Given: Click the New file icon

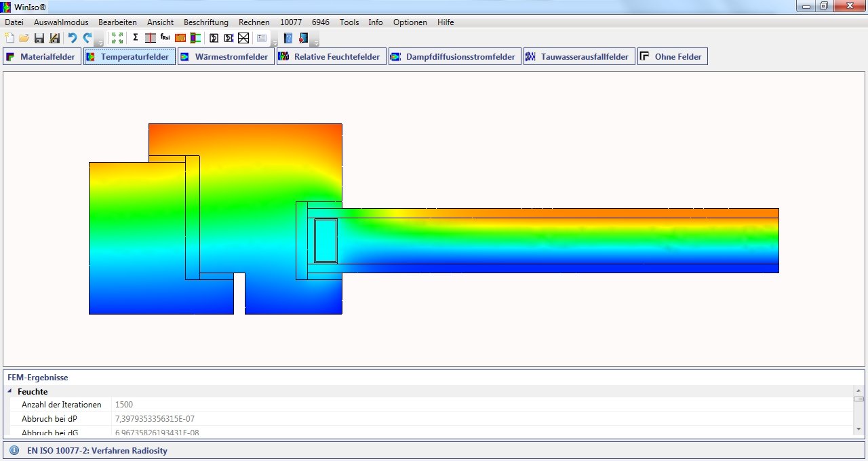Looking at the screenshot, I should 9,38.
